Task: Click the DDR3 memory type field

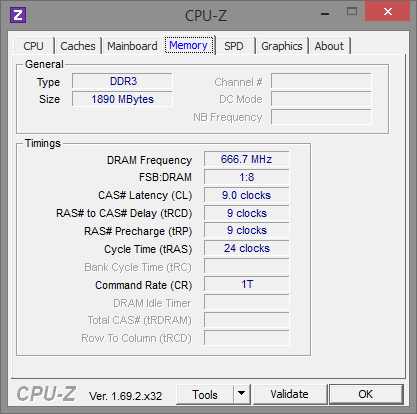Action: pos(122,81)
